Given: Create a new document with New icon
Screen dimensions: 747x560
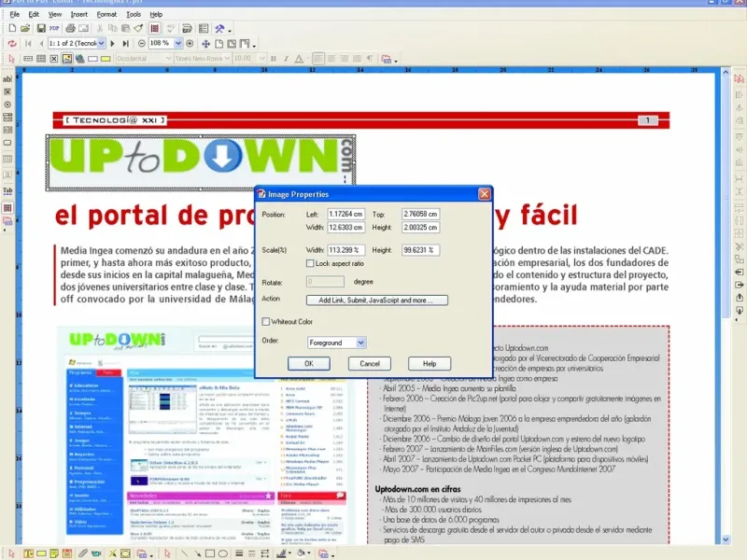Looking at the screenshot, I should click(x=12, y=29).
